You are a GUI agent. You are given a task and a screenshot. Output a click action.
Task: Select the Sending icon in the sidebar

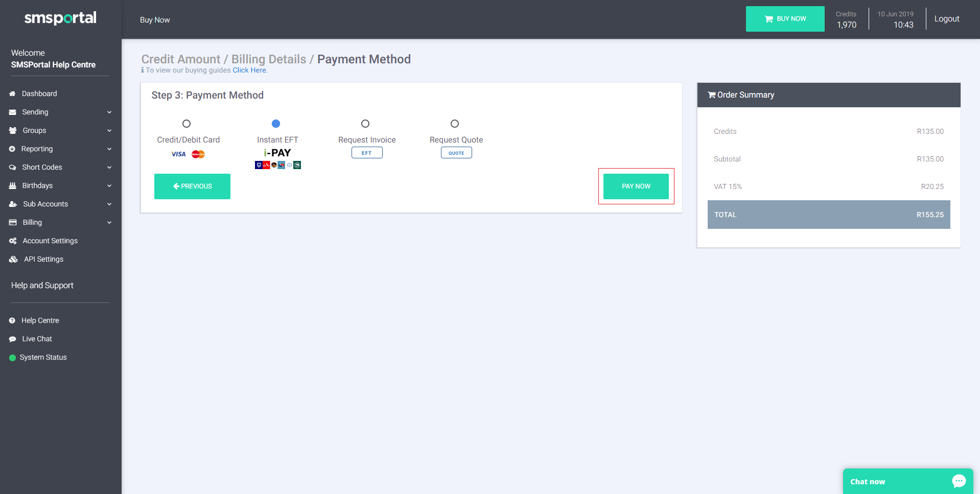[12, 112]
